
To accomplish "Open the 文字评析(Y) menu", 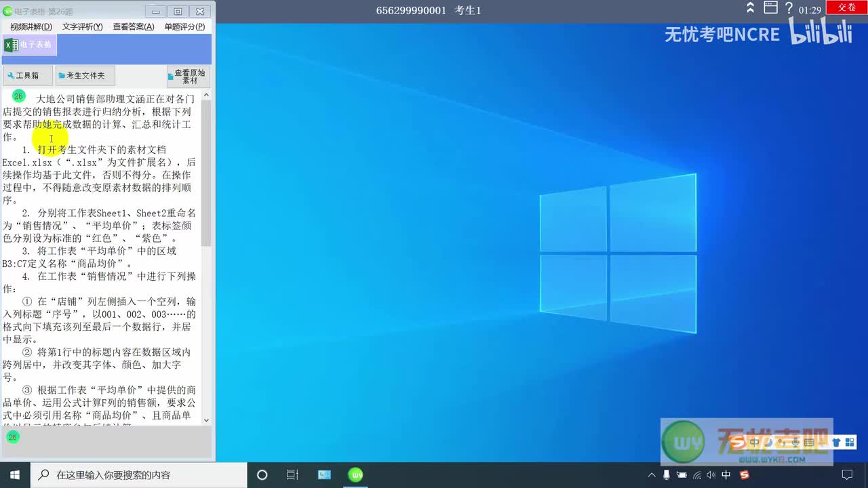I will tap(83, 26).
